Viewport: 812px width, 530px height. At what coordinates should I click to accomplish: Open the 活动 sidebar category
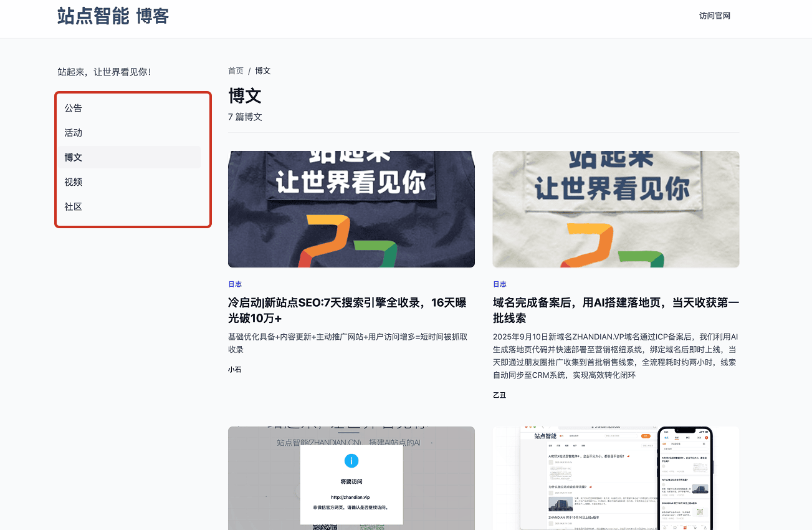click(74, 133)
